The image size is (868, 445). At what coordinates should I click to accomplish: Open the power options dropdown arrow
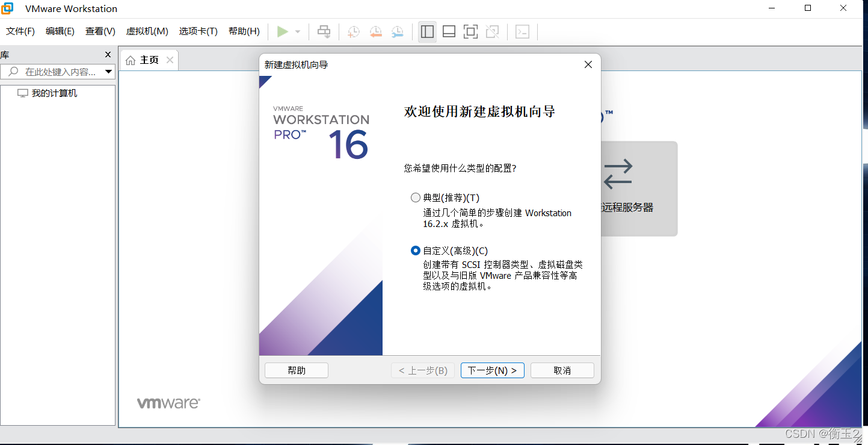(x=298, y=32)
